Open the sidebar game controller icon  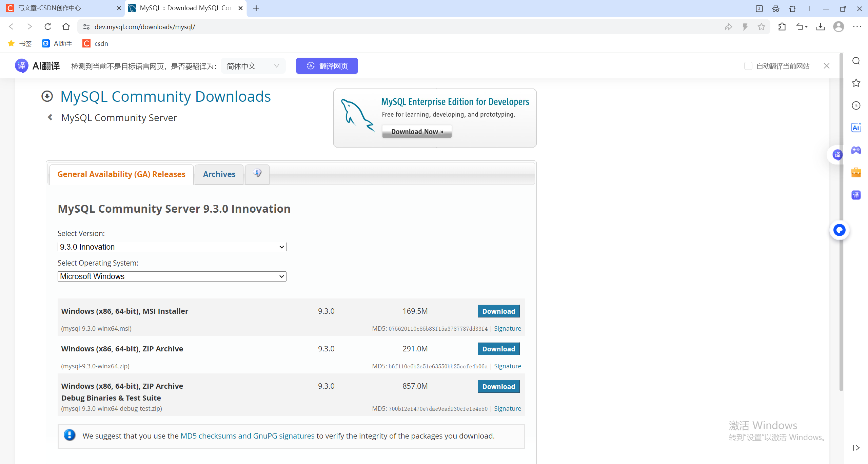tap(856, 150)
